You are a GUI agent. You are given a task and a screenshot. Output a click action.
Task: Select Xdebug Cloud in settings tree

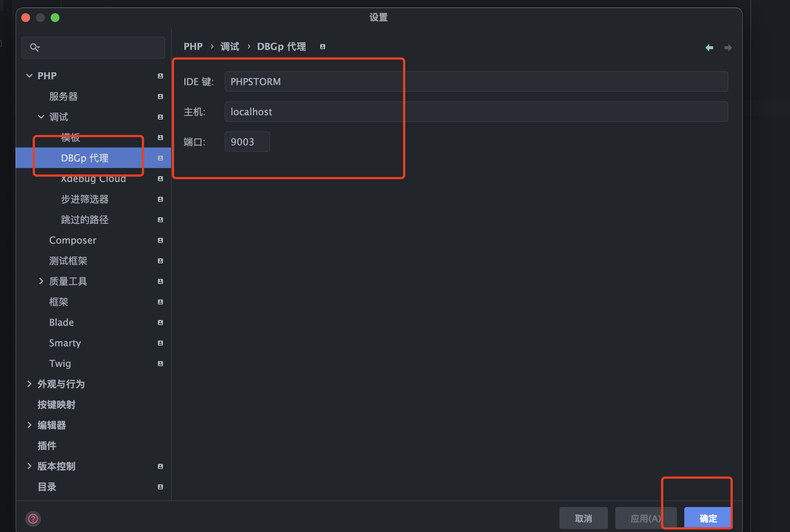[93, 179]
